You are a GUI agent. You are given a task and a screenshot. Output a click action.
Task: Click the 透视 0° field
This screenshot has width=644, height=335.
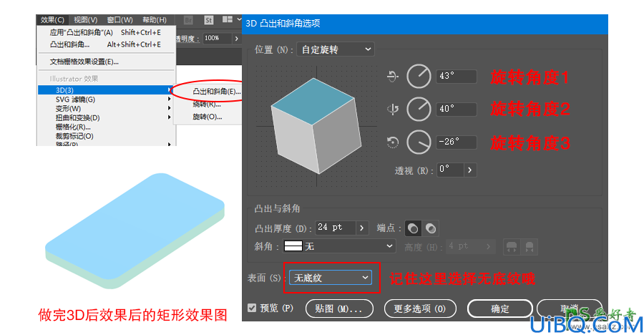click(450, 170)
